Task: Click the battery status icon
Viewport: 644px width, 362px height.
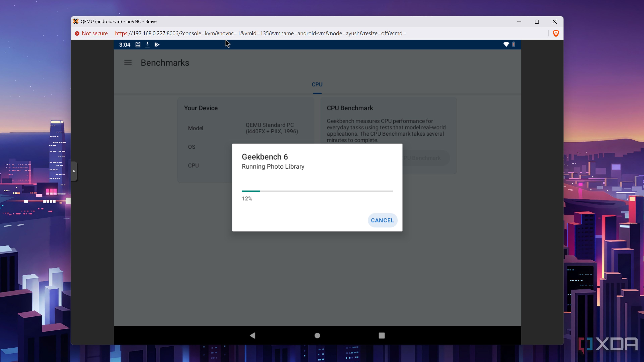Action: click(x=514, y=44)
